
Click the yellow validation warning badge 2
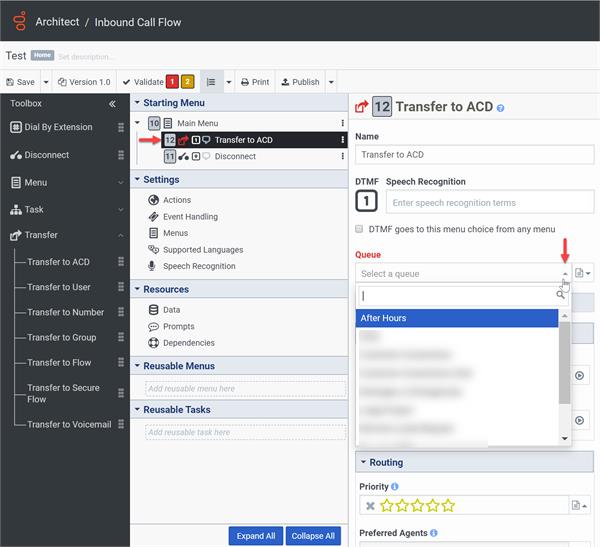pyautogui.click(x=188, y=82)
